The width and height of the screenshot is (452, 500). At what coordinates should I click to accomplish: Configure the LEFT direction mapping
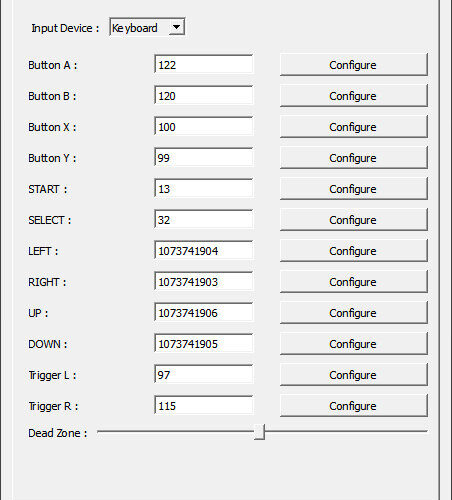pyautogui.click(x=354, y=251)
